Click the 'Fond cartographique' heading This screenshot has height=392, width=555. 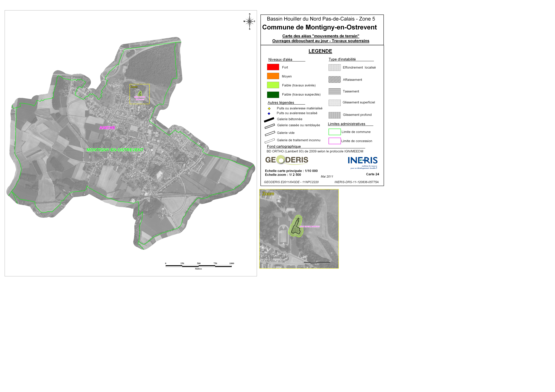284,146
